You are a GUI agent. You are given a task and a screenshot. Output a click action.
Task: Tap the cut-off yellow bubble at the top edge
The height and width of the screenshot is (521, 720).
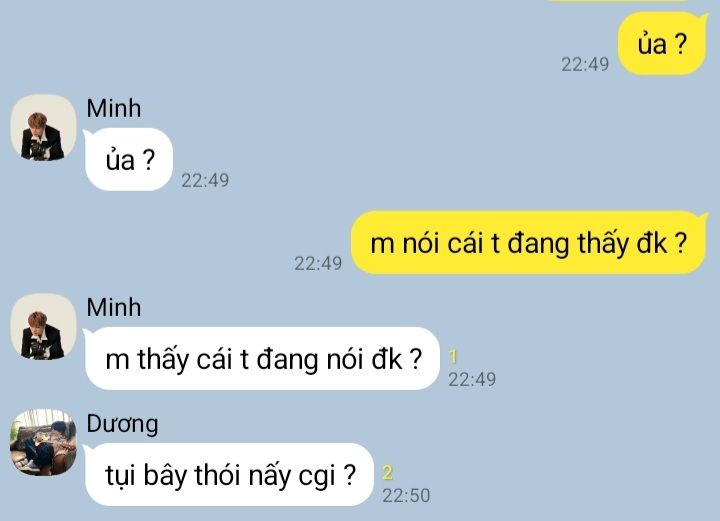tap(620, 1)
